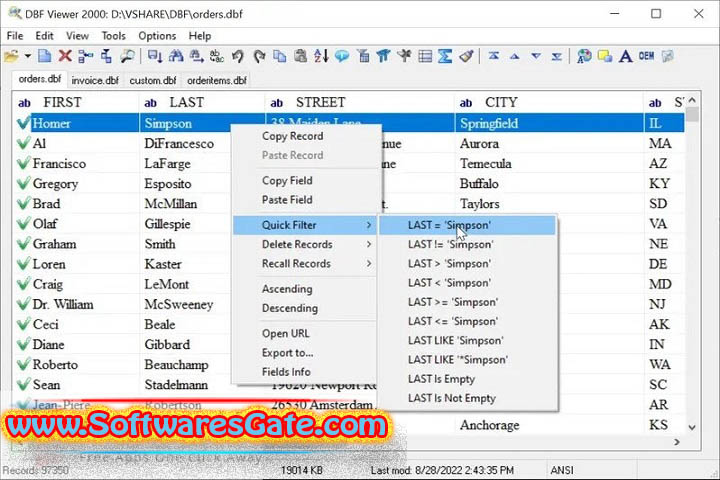Image resolution: width=720 pixels, height=480 pixels.
Task: Open the File menu
Action: [15, 36]
